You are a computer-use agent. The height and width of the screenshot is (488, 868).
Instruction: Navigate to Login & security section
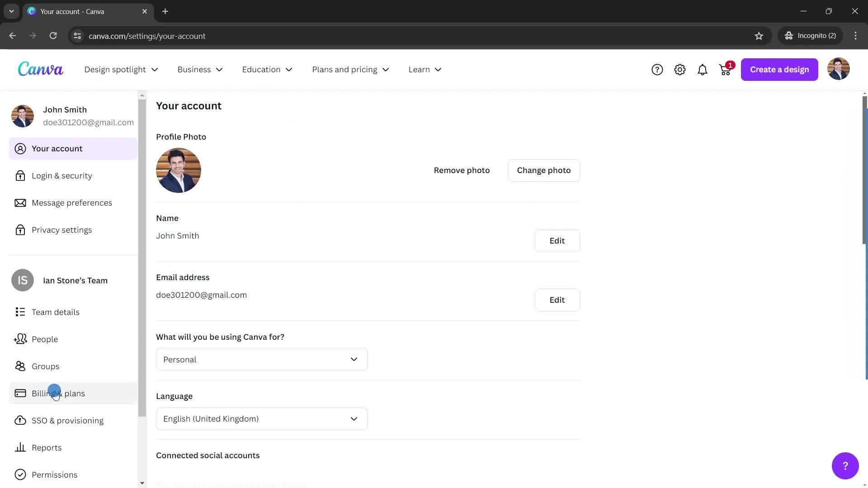[x=62, y=176]
